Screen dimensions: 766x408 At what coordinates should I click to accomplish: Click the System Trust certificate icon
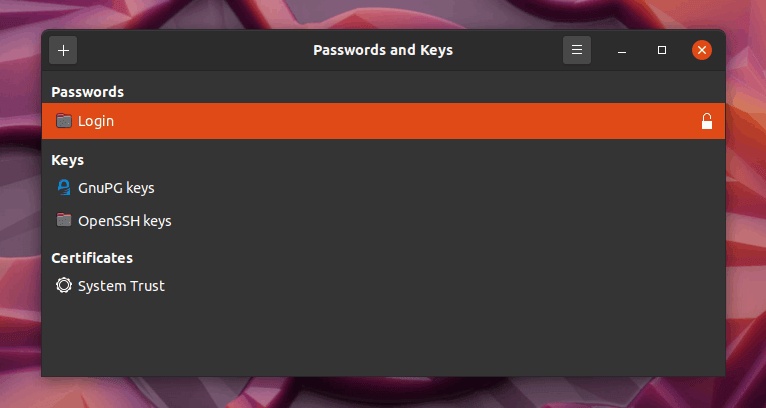pos(64,286)
